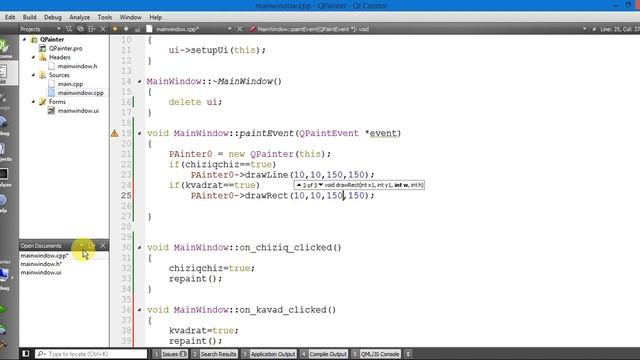This screenshot has height=360, width=640.
Task: Split the Open Documents panel
Action: point(92,245)
